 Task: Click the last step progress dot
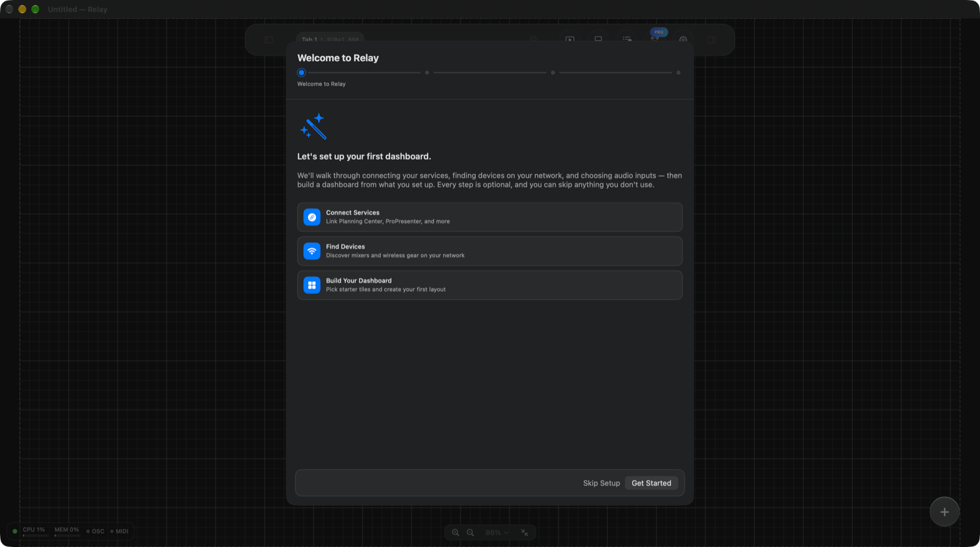(x=678, y=72)
